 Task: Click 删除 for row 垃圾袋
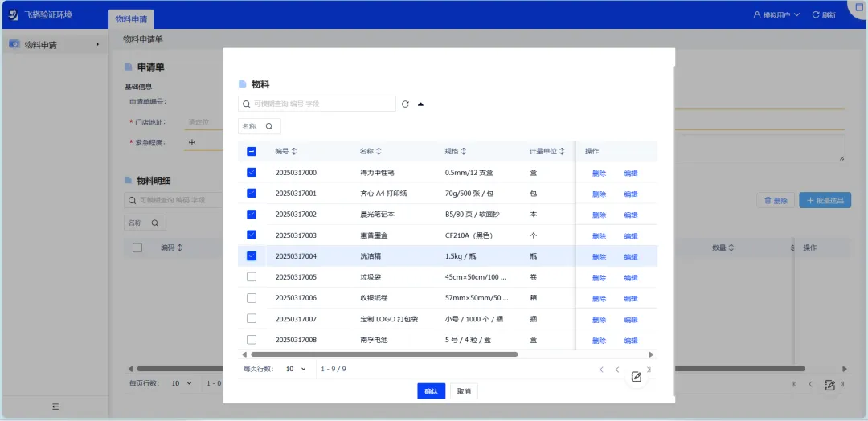coord(599,278)
